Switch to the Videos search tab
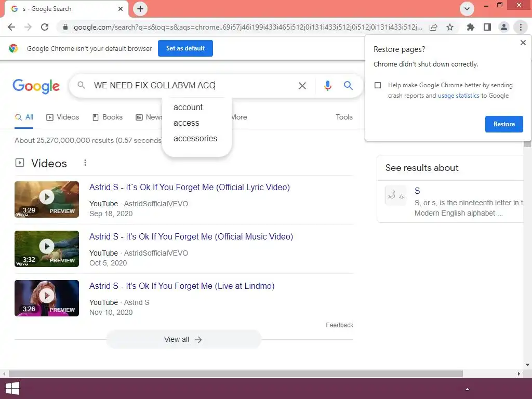The image size is (532, 399). pos(63,117)
